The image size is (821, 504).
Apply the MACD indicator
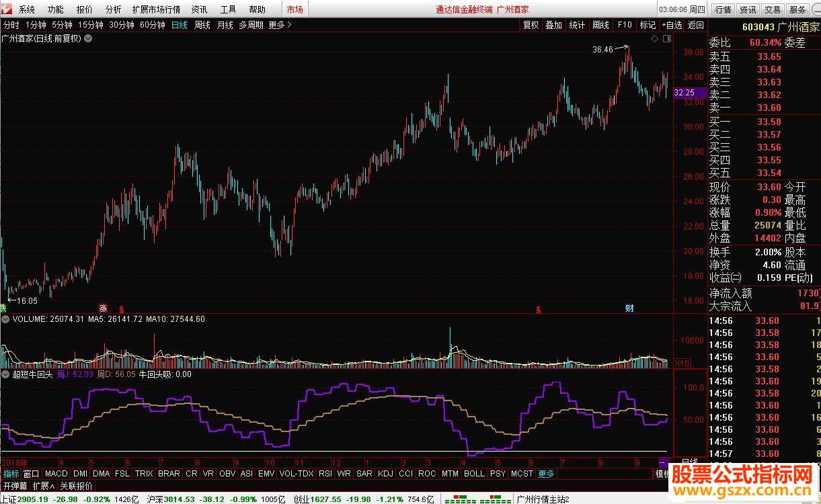coord(56,474)
